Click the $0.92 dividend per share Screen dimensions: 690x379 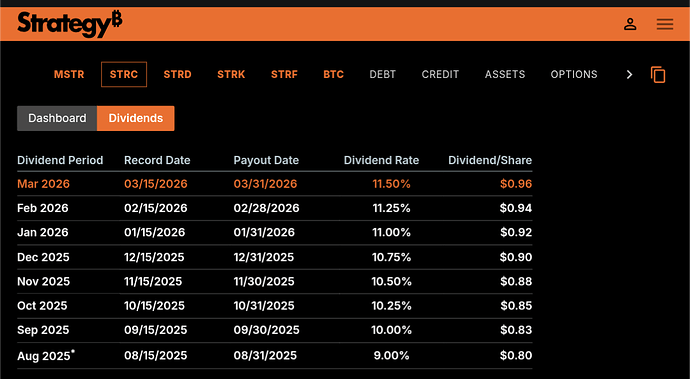coord(516,232)
